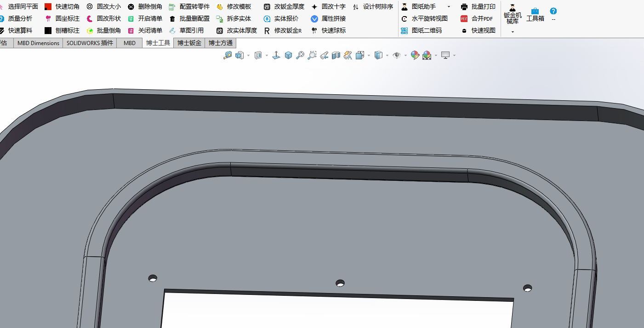Screen dimensions: 644x328
Task: Click the Previous View icon
Action: pyautogui.click(x=324, y=55)
